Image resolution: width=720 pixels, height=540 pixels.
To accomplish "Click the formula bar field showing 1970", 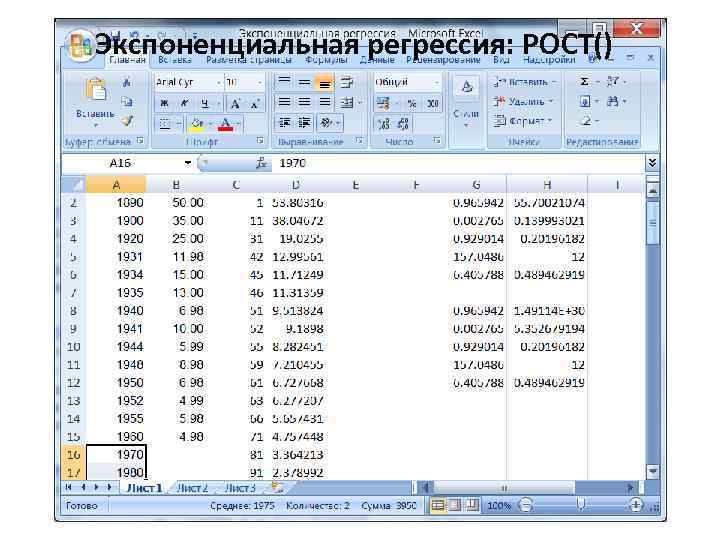I will [x=458, y=163].
